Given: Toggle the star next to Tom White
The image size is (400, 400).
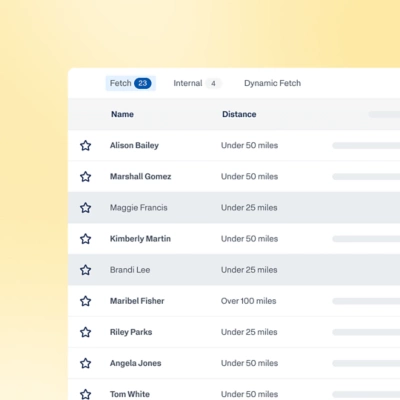Looking at the screenshot, I should click(x=86, y=394).
